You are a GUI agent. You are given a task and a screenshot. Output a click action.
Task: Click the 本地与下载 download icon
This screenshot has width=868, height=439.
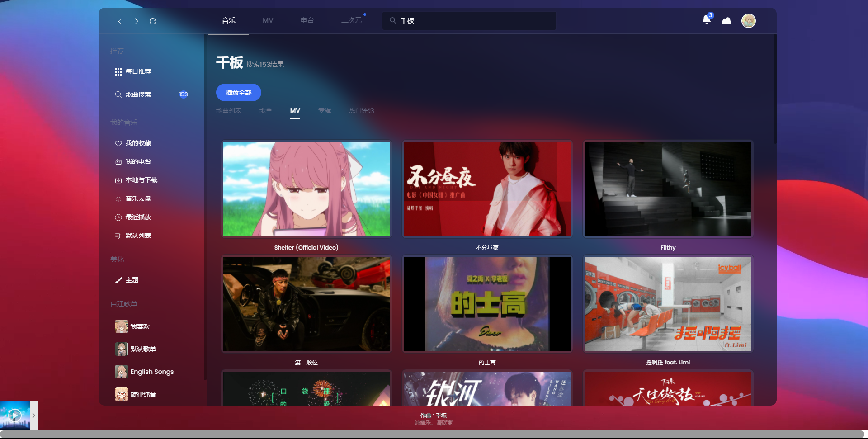tap(118, 180)
